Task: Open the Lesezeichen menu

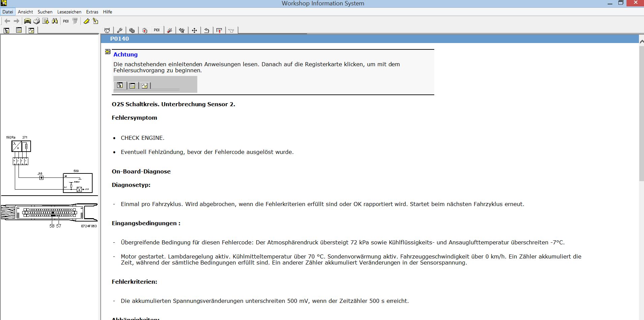Action: pyautogui.click(x=69, y=12)
